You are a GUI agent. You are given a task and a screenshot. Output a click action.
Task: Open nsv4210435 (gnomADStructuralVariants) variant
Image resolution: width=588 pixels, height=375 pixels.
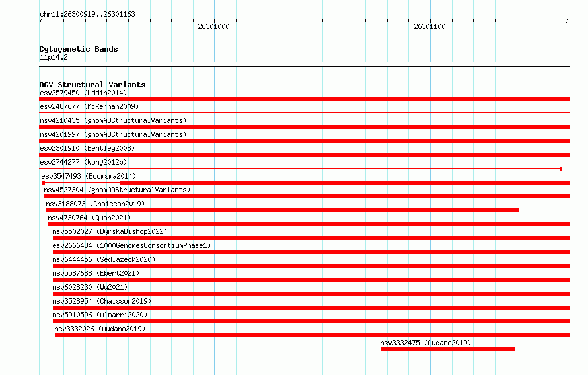pyautogui.click(x=113, y=120)
